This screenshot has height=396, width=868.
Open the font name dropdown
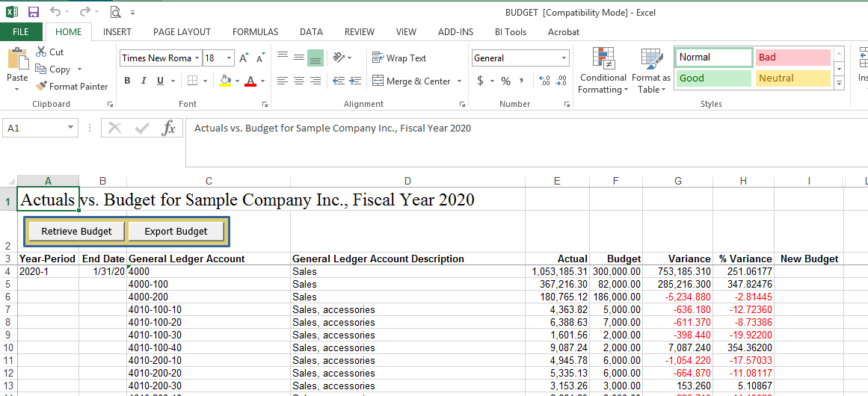click(197, 58)
